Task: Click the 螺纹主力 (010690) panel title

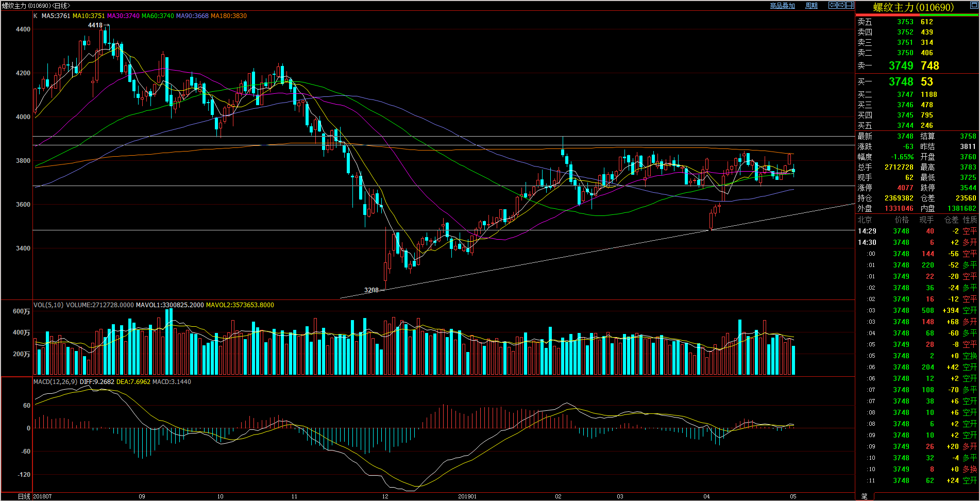Action: tap(913, 7)
